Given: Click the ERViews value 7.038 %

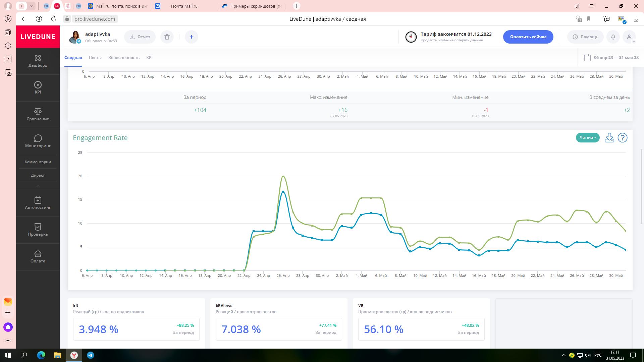Looking at the screenshot, I should pos(241,329).
